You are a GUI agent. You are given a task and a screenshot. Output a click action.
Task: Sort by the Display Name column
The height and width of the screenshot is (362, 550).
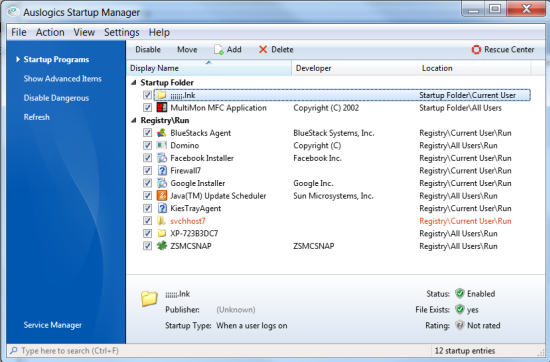(x=209, y=68)
